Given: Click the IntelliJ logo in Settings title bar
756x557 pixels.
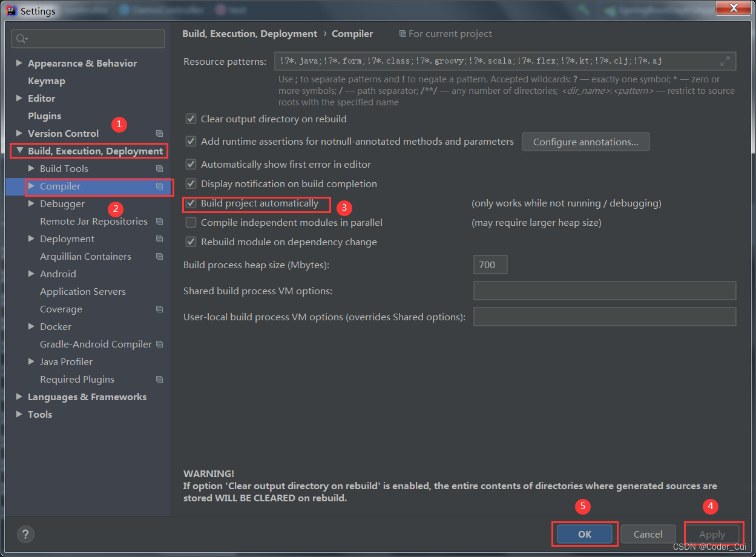Looking at the screenshot, I should [12, 10].
